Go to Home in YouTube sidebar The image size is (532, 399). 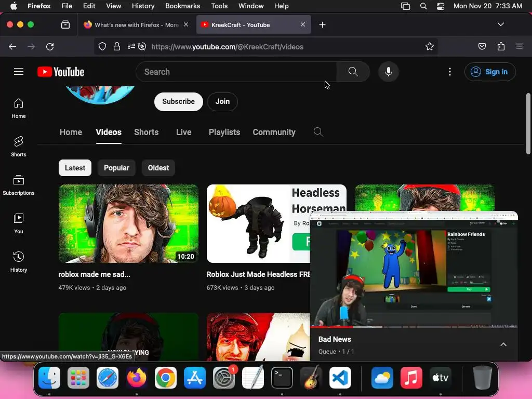pyautogui.click(x=19, y=109)
